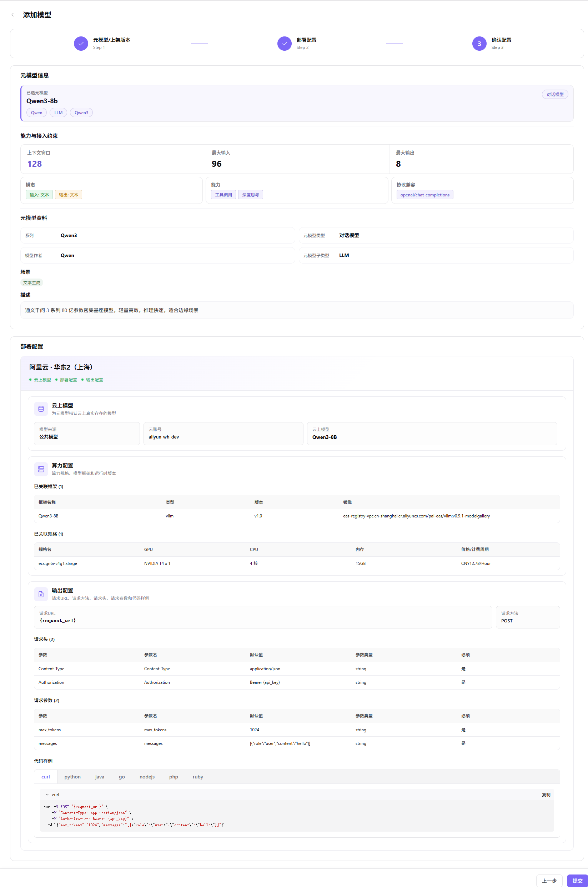
Task: Click the 元模型类型 value 对话模型
Action: point(349,236)
